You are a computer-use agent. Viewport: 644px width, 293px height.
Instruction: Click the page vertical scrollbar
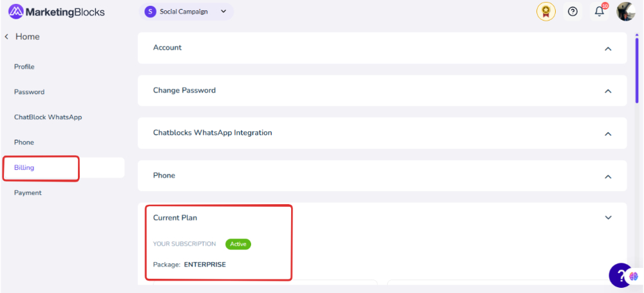[x=637, y=70]
